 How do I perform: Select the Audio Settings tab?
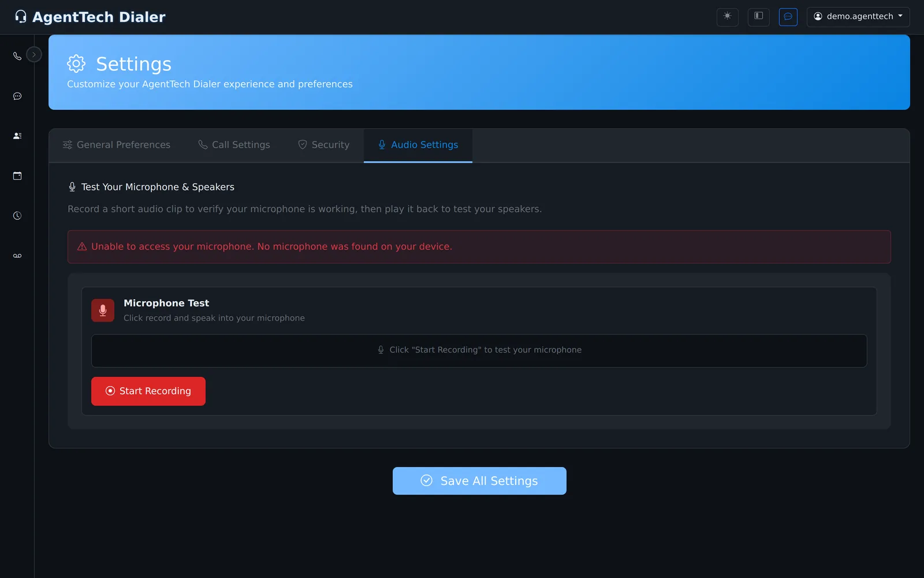click(418, 145)
